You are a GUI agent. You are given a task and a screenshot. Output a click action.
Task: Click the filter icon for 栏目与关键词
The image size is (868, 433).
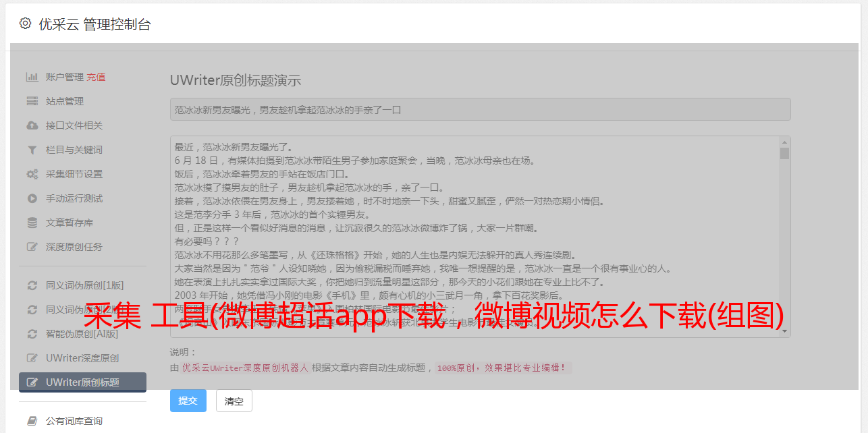[x=32, y=150]
